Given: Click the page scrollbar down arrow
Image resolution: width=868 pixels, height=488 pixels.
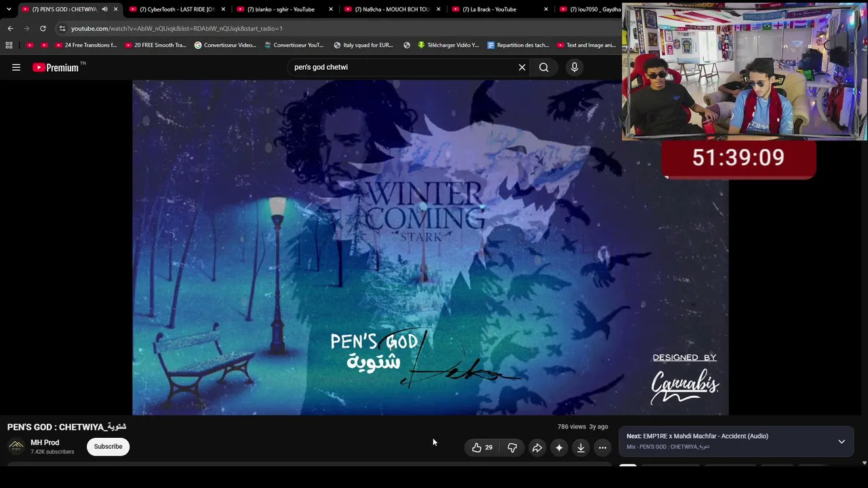Looking at the screenshot, I should [x=864, y=463].
